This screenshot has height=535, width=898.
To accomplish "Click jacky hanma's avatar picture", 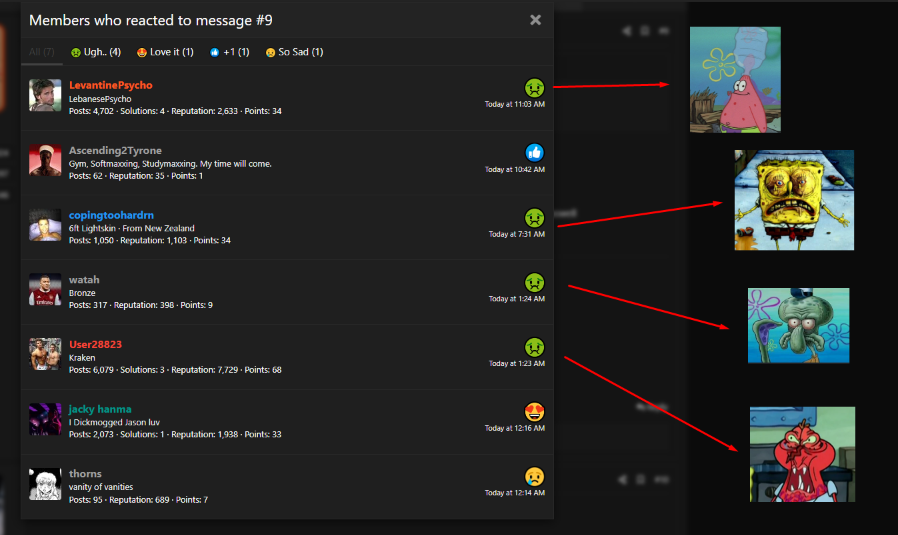I will 45,419.
